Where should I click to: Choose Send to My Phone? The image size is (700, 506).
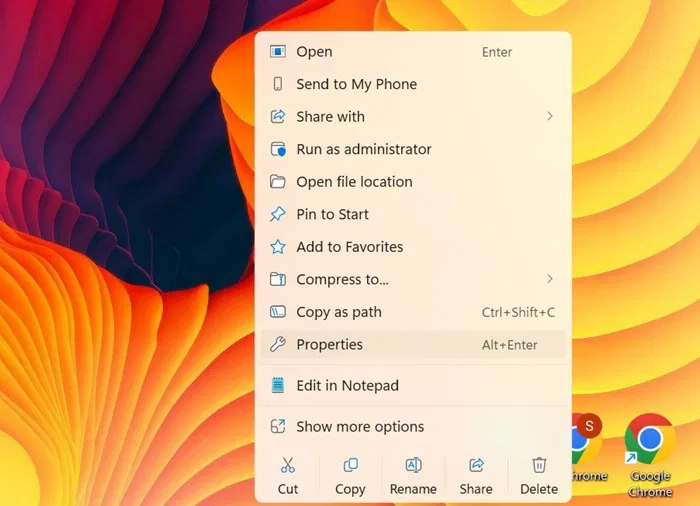[413, 84]
